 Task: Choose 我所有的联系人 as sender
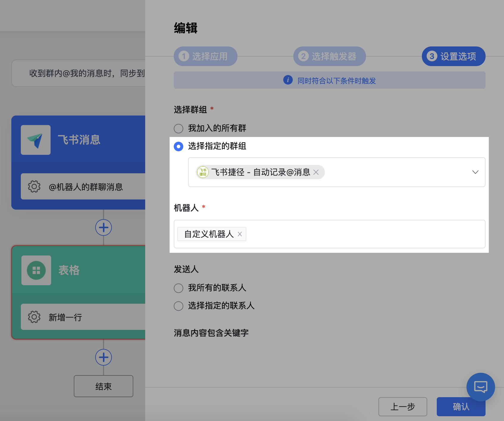179,288
